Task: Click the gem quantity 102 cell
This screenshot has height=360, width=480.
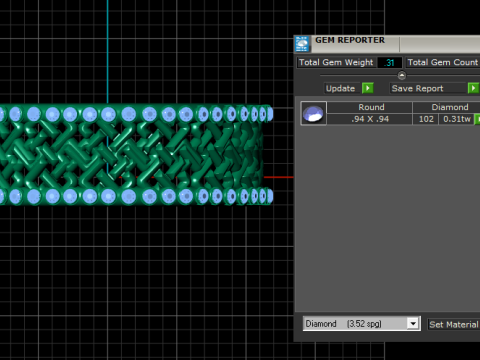Action: 426,119
